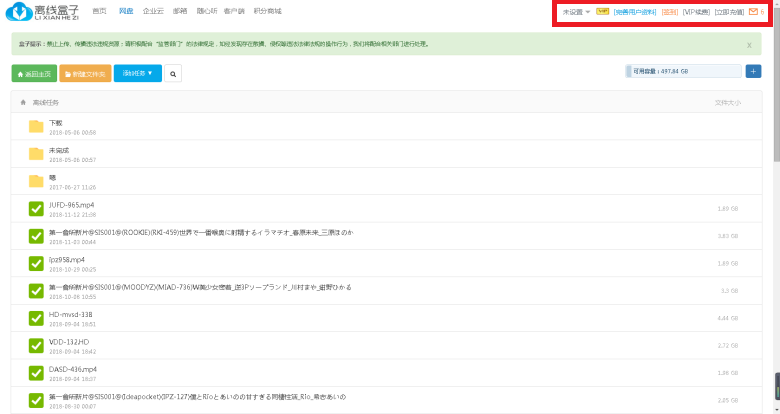The height and width of the screenshot is (414, 780).
Task: Click the yellow VIP badge
Action: coord(602,12)
